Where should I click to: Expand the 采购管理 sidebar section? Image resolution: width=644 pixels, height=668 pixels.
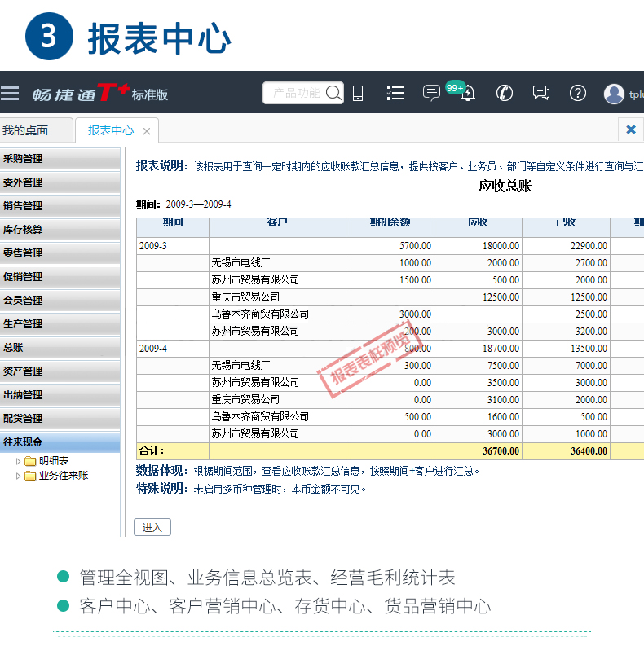pos(60,159)
